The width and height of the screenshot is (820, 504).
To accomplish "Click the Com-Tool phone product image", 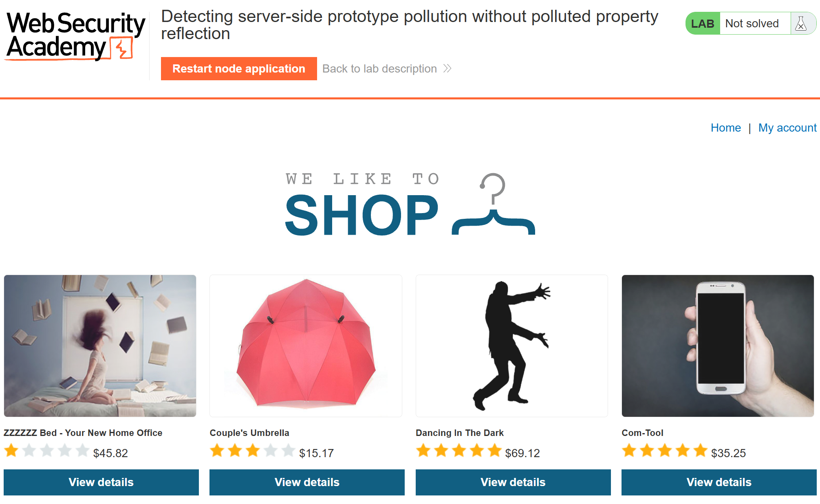I will coord(718,346).
